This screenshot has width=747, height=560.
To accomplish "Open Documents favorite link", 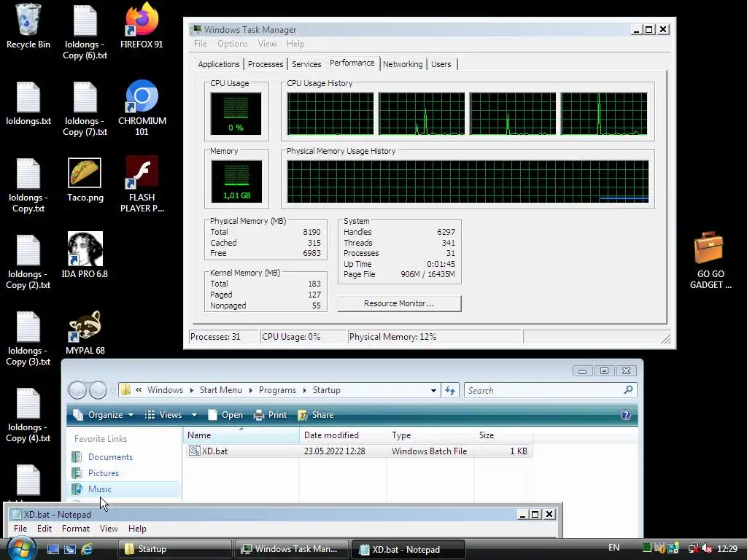I will click(110, 456).
